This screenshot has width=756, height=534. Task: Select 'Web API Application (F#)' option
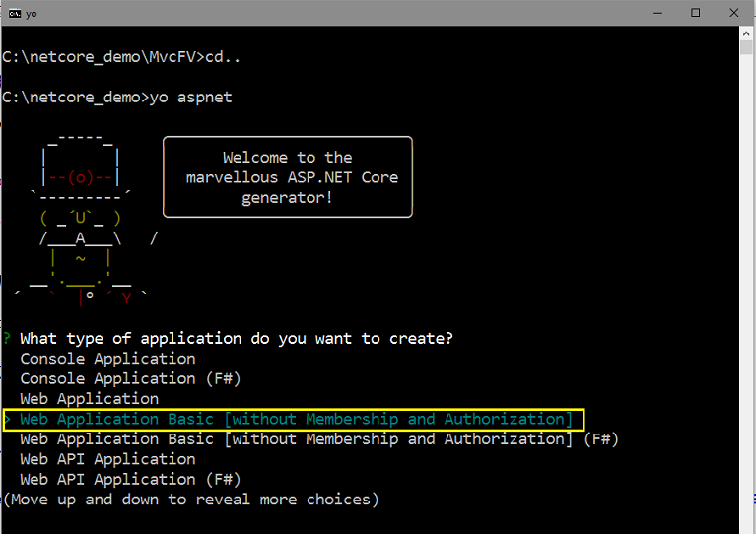130,480
